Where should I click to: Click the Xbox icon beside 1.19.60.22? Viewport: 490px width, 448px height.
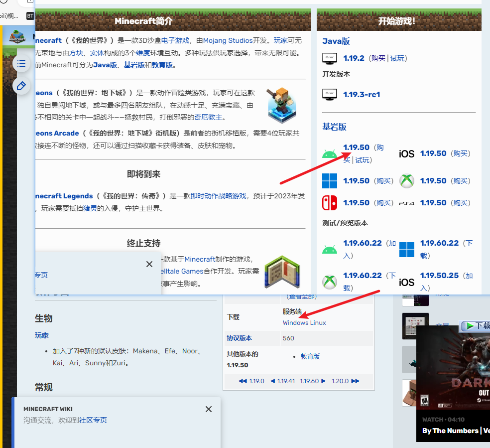[329, 282]
